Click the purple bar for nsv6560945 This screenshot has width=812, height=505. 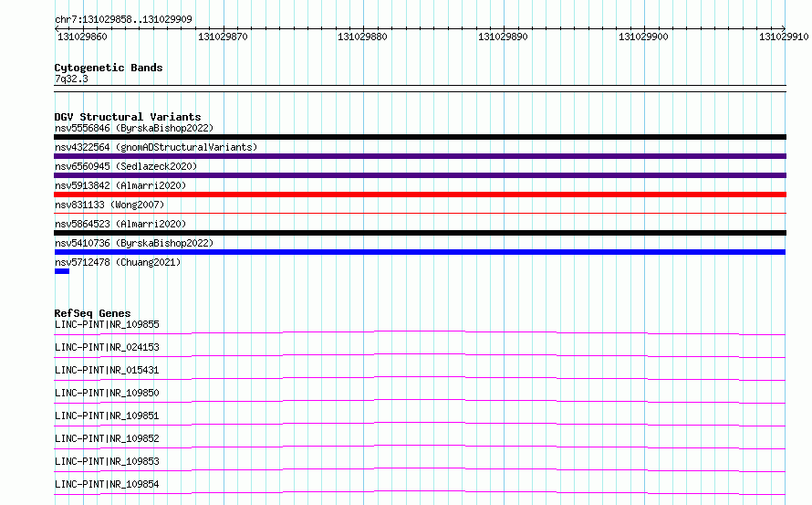(420, 175)
